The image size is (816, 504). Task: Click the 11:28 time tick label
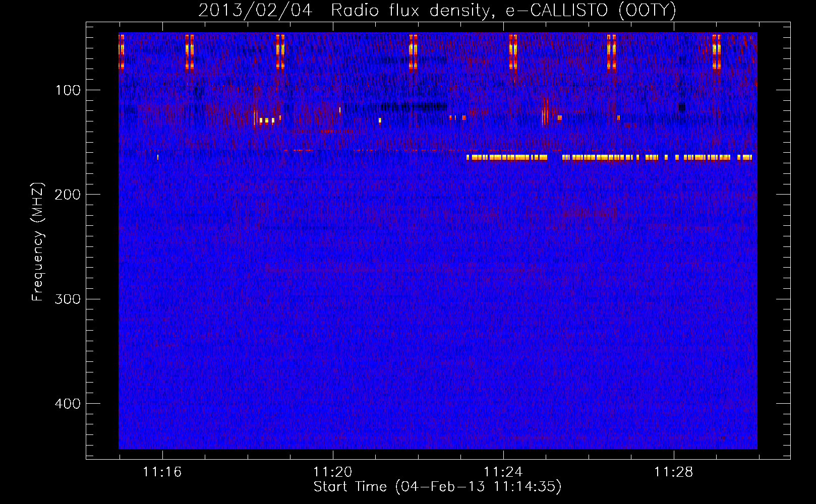click(x=673, y=472)
